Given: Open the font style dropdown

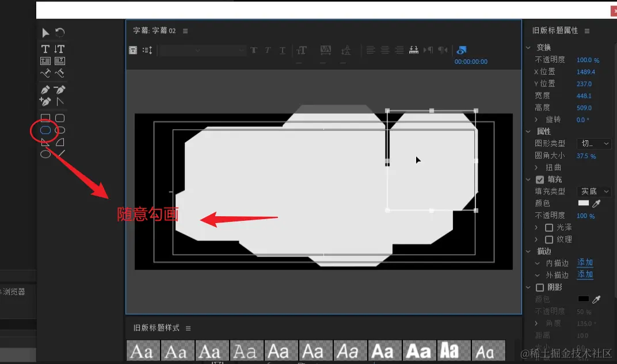Looking at the screenshot, I should pos(226,50).
